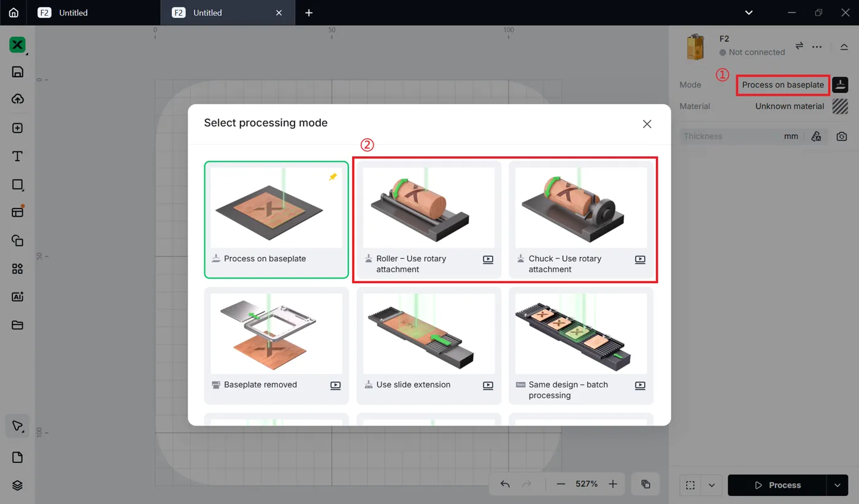This screenshot has height=504, width=859.
Task: Zoom in with the plus button
Action: (613, 484)
